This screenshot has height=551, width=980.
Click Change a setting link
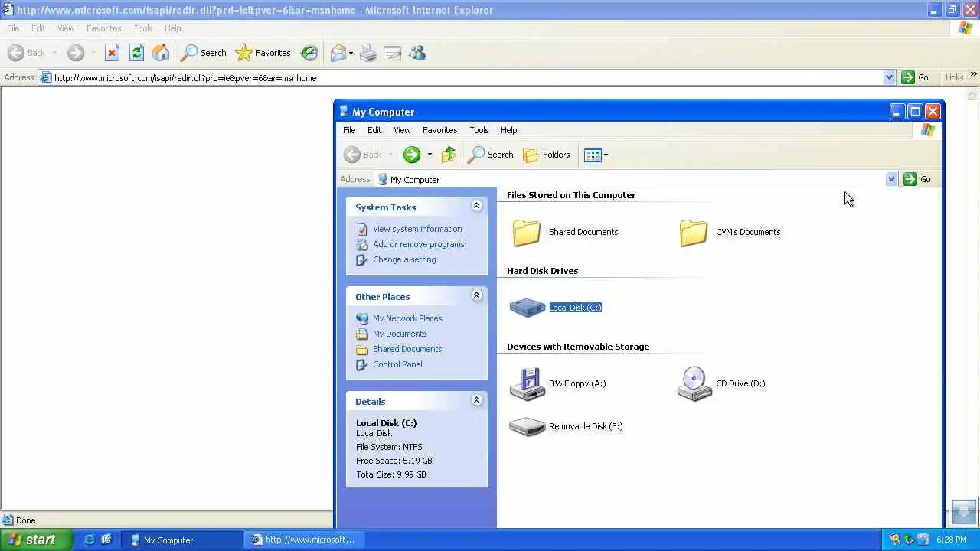(x=404, y=259)
